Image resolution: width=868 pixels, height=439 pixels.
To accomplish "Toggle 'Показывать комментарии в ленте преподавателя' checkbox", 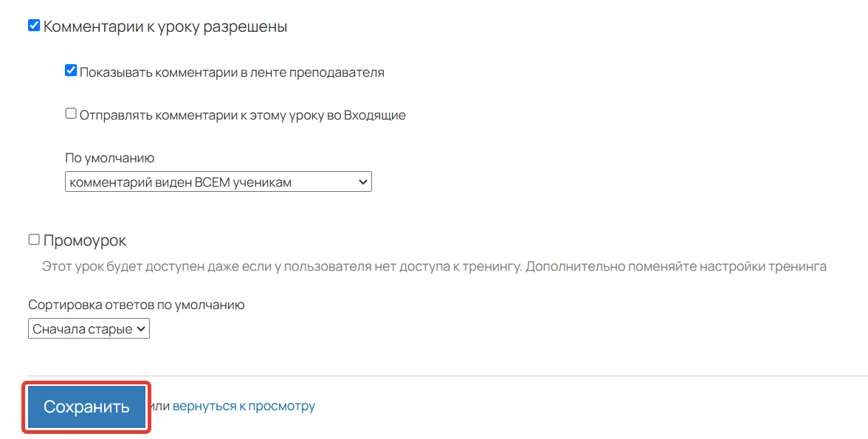I will click(x=71, y=71).
